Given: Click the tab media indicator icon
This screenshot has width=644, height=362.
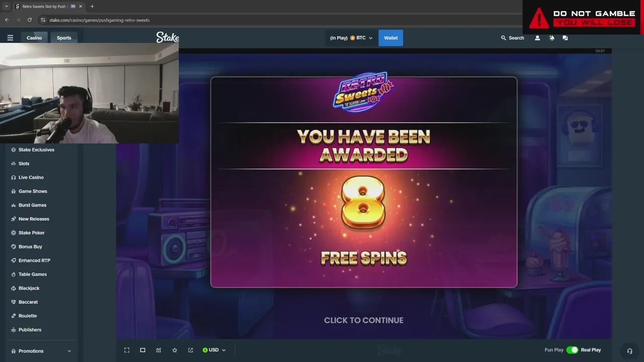Looking at the screenshot, I should pyautogui.click(x=73, y=7).
